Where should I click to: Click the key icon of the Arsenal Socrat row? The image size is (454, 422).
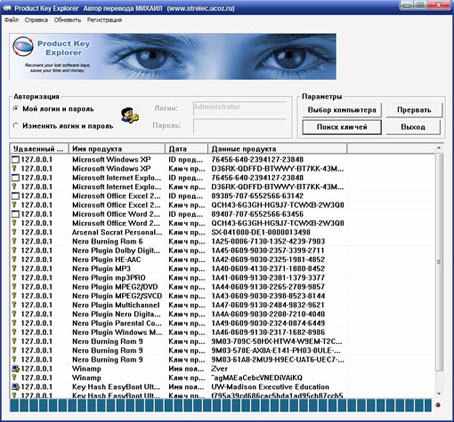[x=14, y=232]
